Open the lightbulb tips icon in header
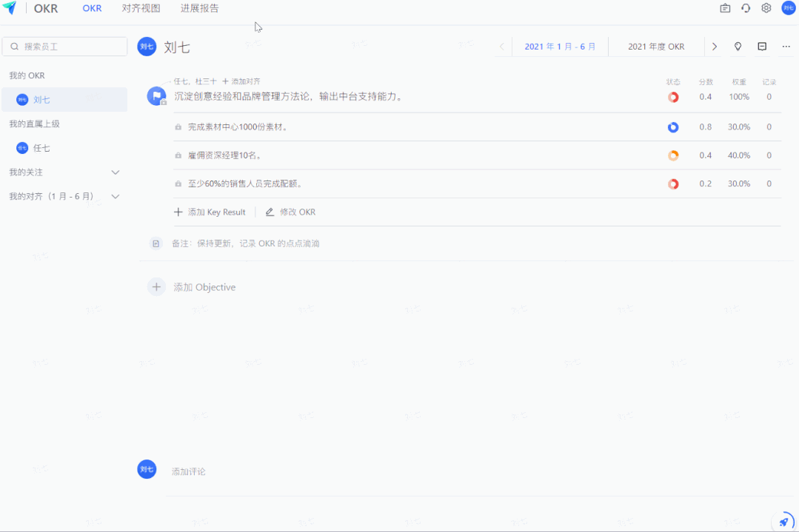 point(738,46)
